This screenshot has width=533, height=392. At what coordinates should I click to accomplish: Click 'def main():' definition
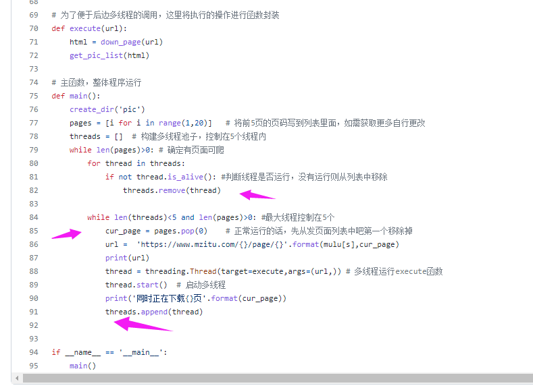[x=76, y=96]
